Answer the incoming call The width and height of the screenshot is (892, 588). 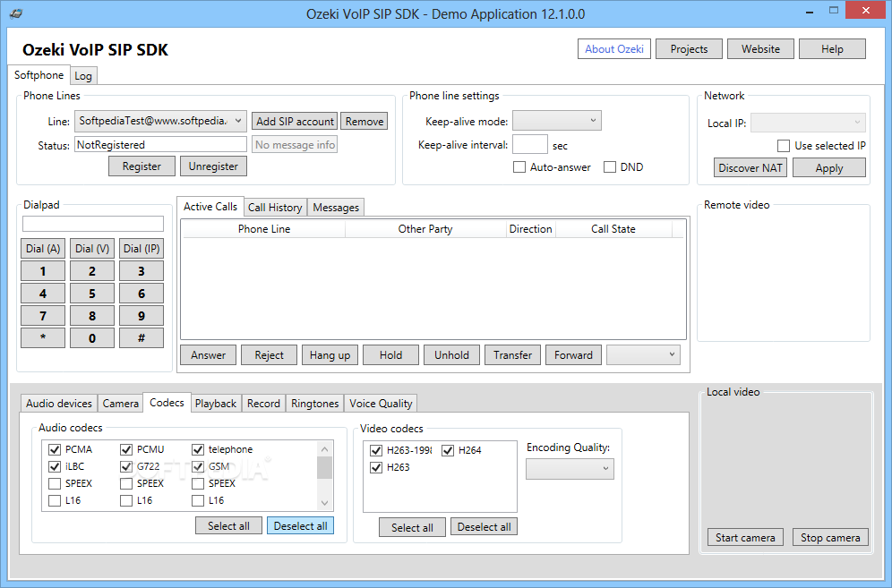coord(208,354)
